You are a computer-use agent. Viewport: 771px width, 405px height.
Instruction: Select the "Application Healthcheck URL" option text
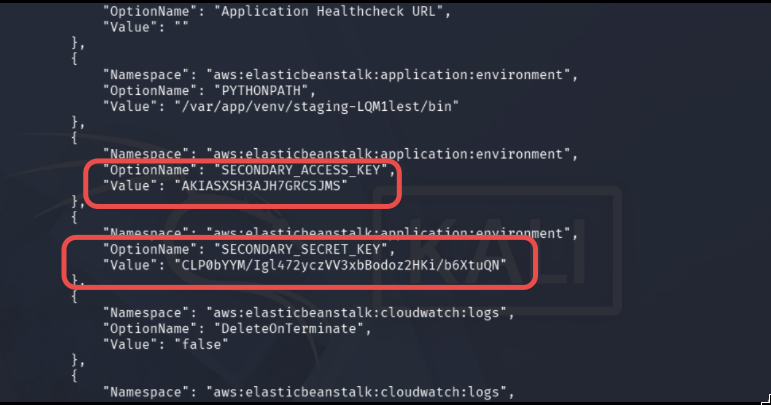(329, 11)
